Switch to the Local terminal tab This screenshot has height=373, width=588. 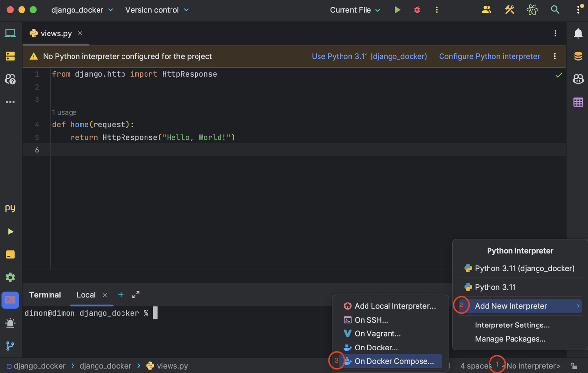coord(86,295)
